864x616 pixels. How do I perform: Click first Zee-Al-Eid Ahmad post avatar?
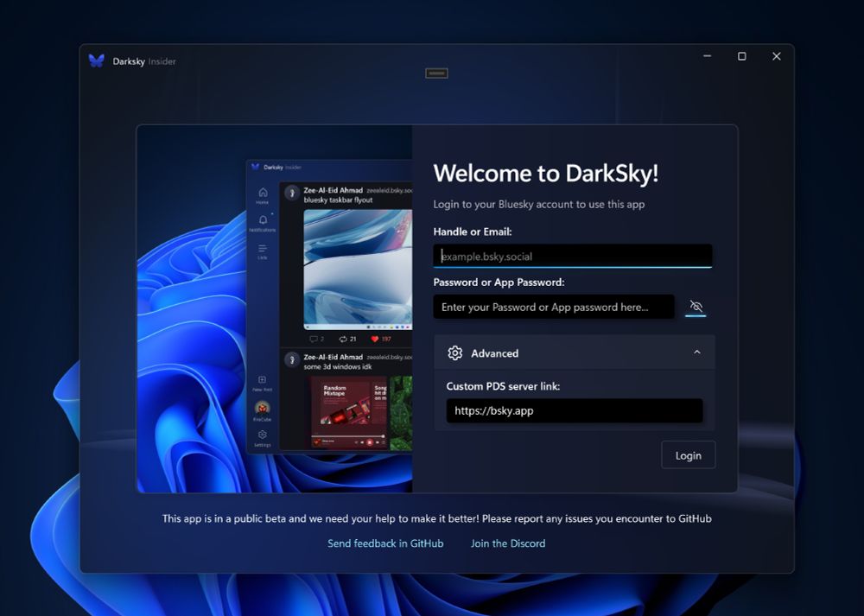click(292, 193)
